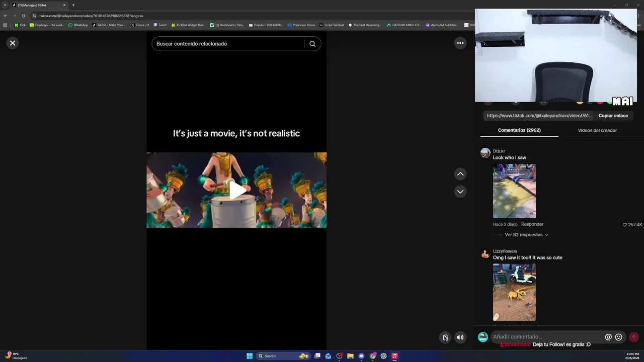Viewport: 644px width, 362px height.
Task: Open the dog image in Lizzyflowers' comment
Action: click(514, 292)
